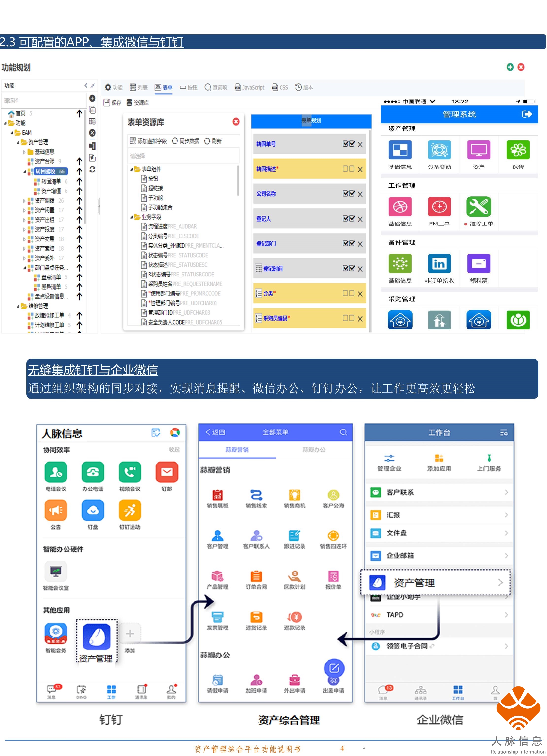Image resolution: width=547 pixels, height=756 pixels.
Task: Open the 钉盘 cloud icon
Action: click(93, 510)
